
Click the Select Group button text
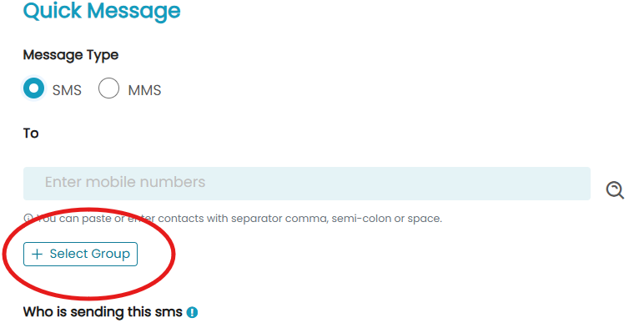pos(90,254)
